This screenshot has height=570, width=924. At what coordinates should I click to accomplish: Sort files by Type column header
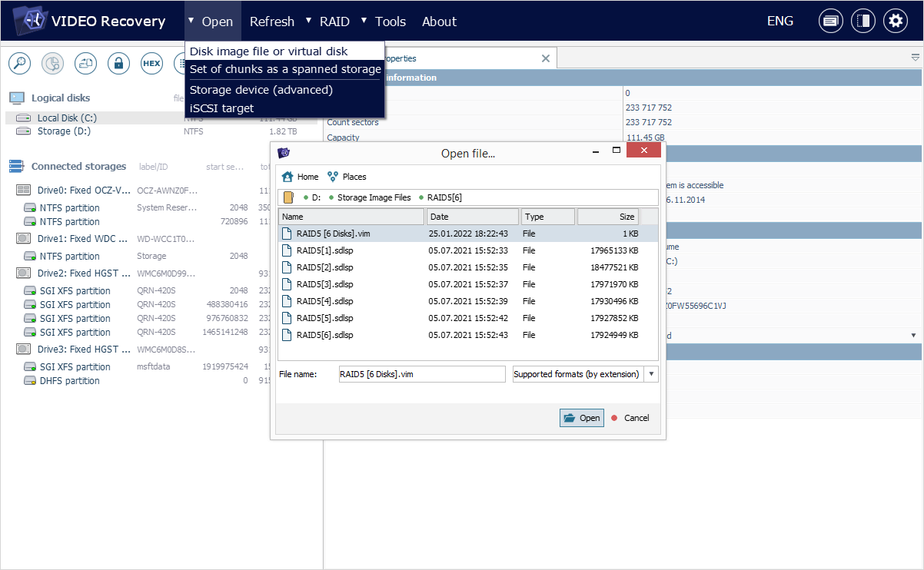[548, 217]
